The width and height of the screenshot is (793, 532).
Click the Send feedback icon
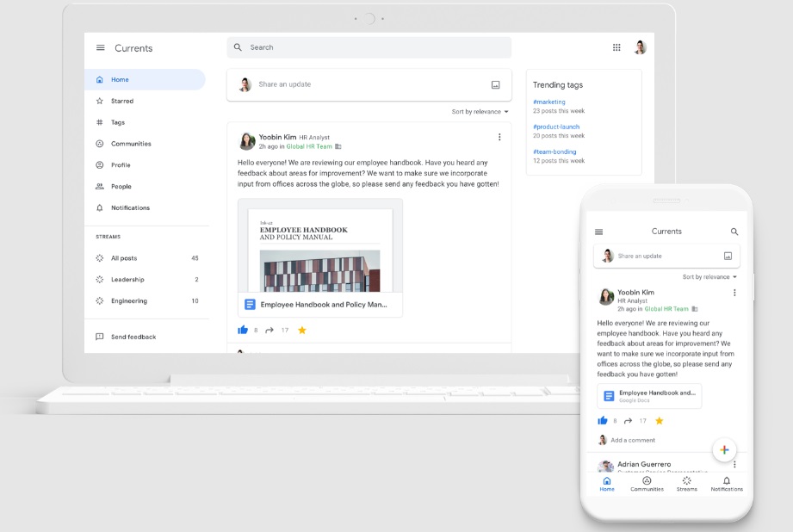point(100,337)
